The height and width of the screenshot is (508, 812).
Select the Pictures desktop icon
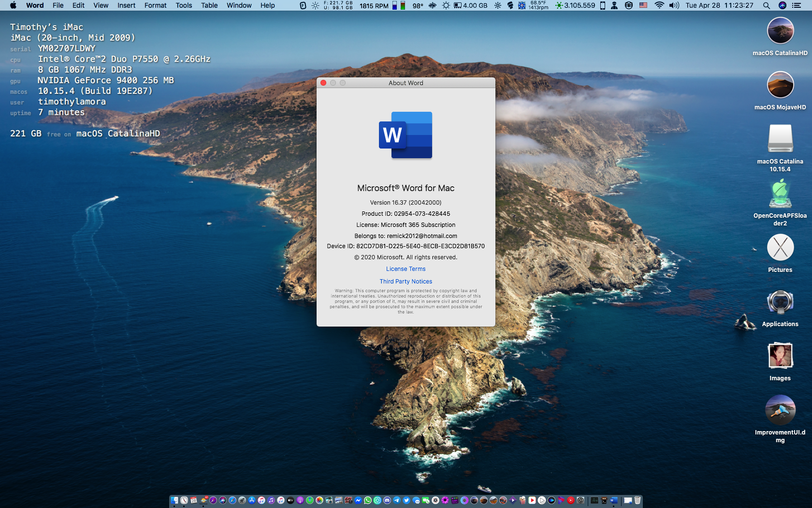780,248
